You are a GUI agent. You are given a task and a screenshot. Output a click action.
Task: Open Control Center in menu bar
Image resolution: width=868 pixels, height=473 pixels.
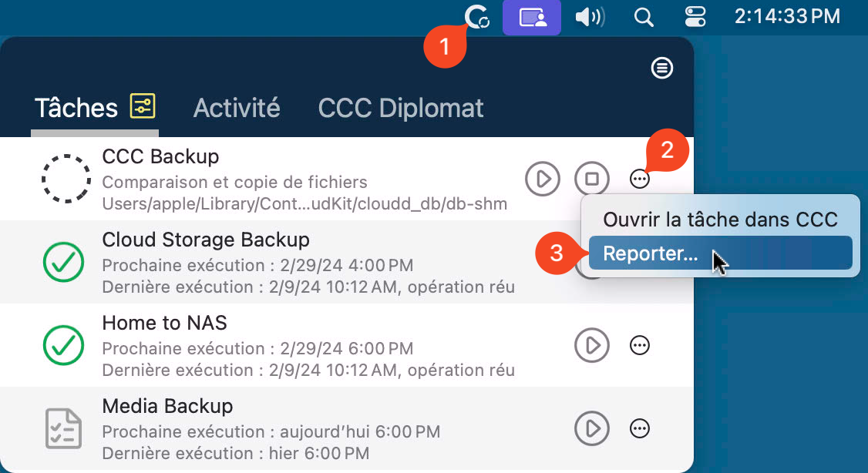695,17
